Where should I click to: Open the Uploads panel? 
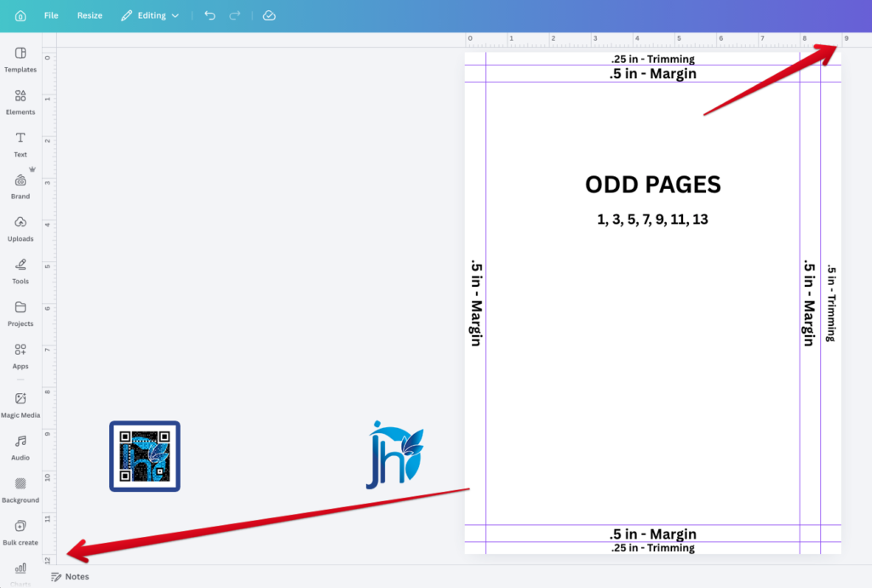(x=20, y=228)
